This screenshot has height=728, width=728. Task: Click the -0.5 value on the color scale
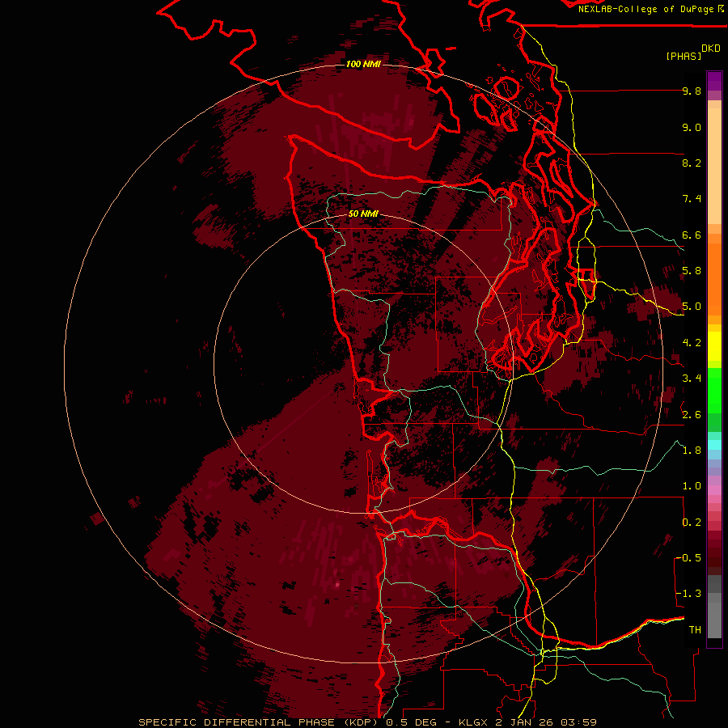(689, 558)
